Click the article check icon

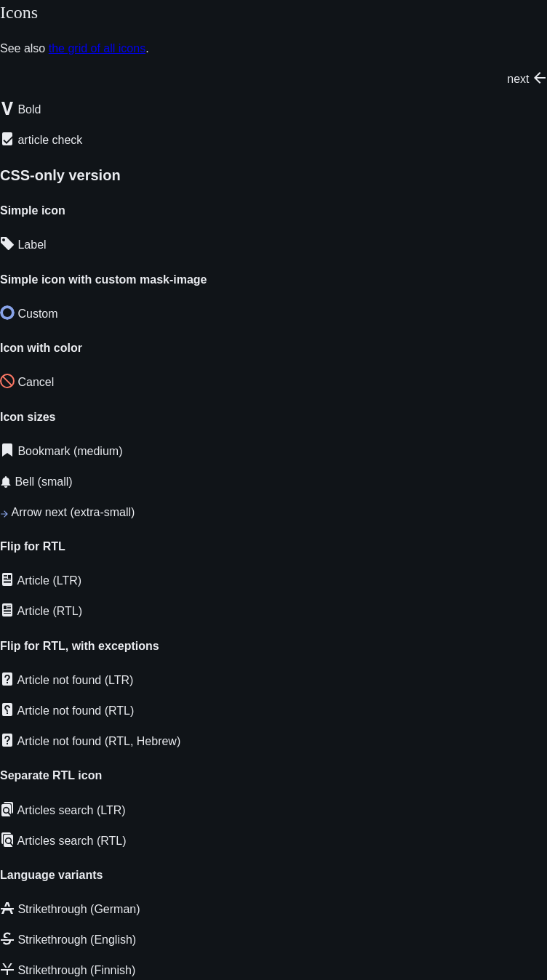pyautogui.click(x=7, y=139)
